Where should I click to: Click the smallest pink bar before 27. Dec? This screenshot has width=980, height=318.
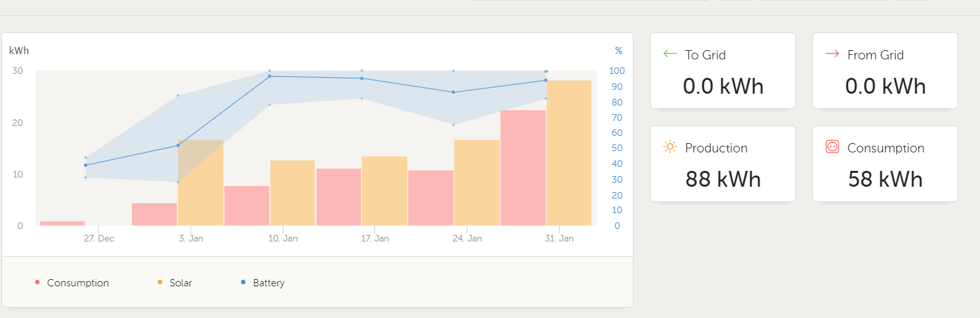[62, 223]
